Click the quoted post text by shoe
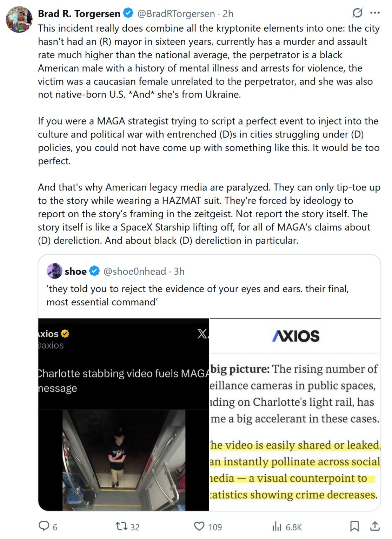The height and width of the screenshot is (539, 392). [x=197, y=295]
